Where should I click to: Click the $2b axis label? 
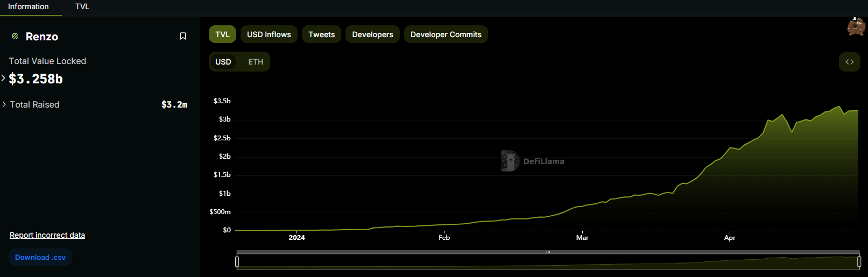224,157
